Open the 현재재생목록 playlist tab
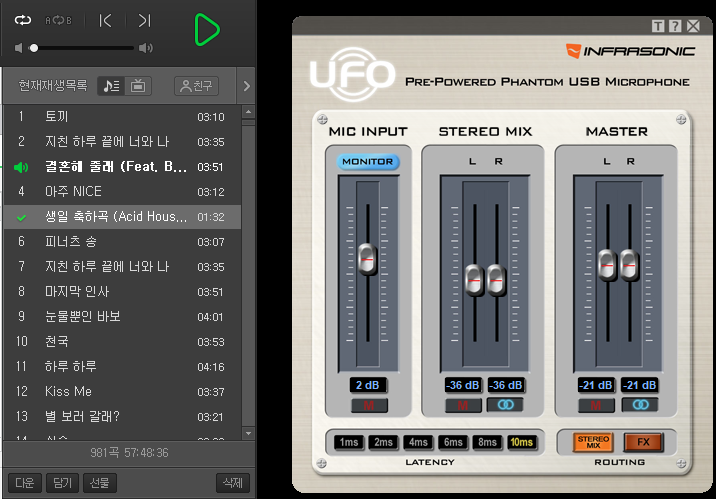The image size is (716, 499). coord(53,85)
